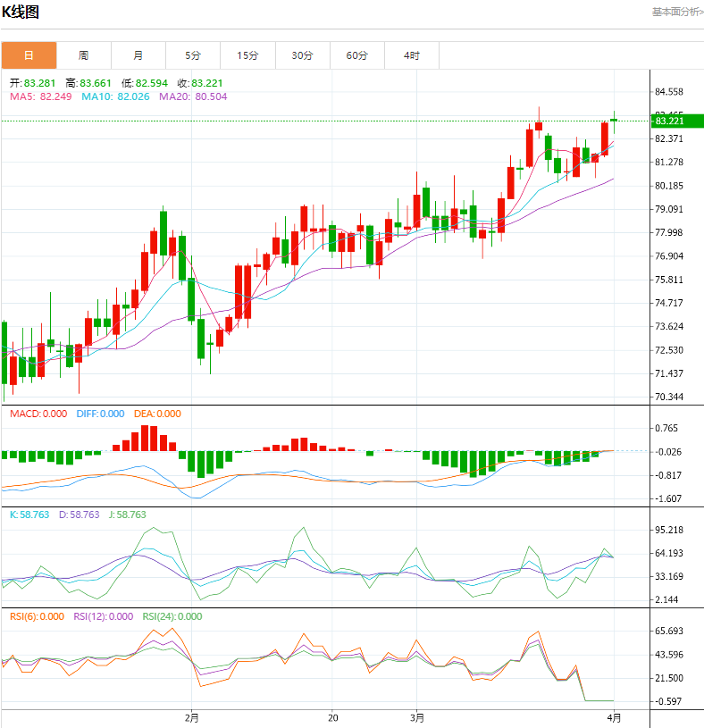This screenshot has height=728, width=704.
Task: Select the 30分 interval tab
Action: pyautogui.click(x=302, y=55)
